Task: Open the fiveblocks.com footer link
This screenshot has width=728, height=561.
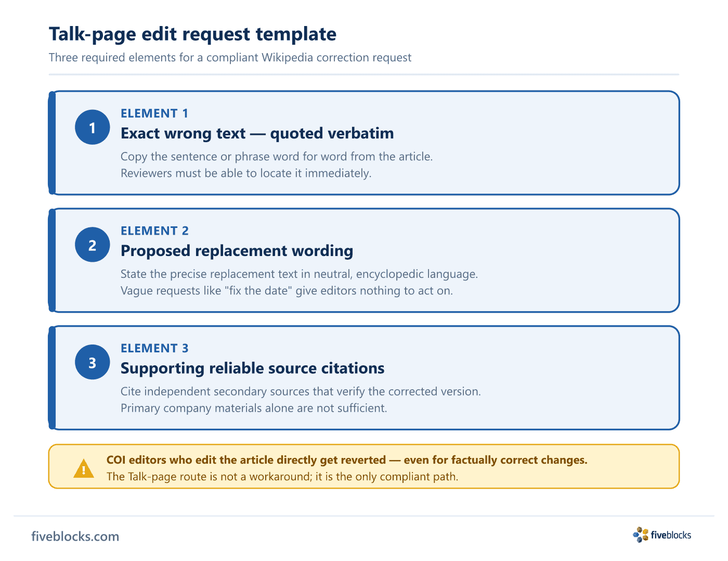Action: pos(75,537)
